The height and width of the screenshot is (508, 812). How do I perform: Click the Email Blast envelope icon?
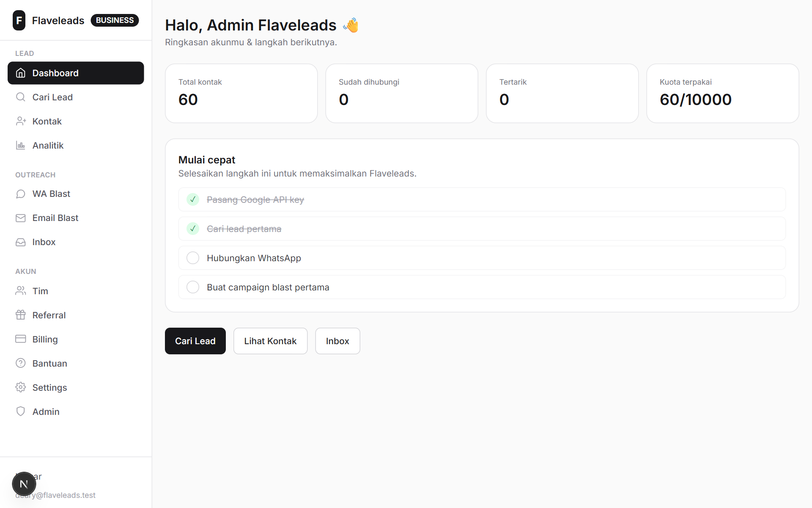(x=21, y=218)
